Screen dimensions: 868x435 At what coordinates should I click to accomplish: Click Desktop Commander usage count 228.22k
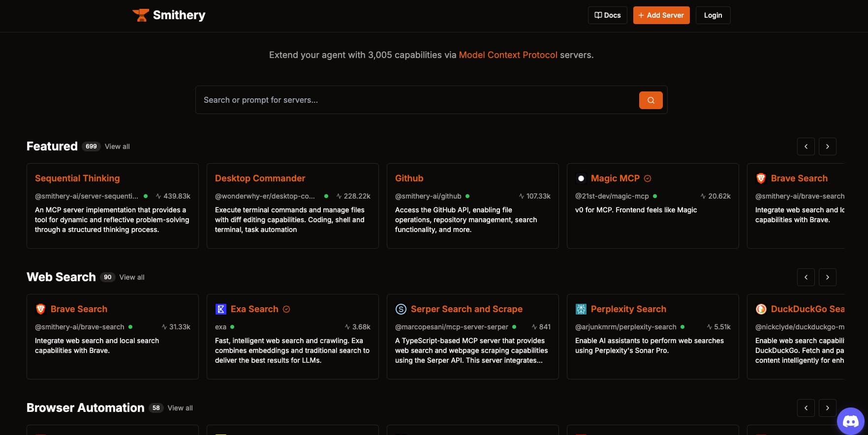click(x=353, y=196)
